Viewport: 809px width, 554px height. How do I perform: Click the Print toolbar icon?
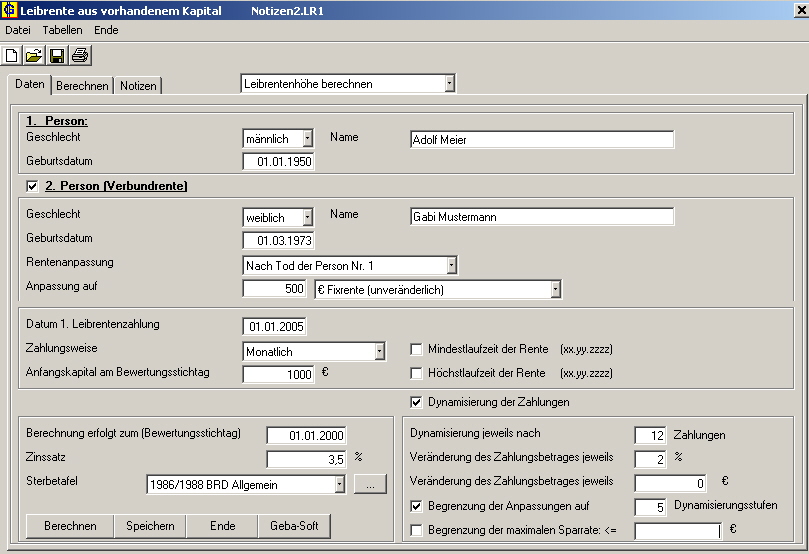(x=80, y=55)
